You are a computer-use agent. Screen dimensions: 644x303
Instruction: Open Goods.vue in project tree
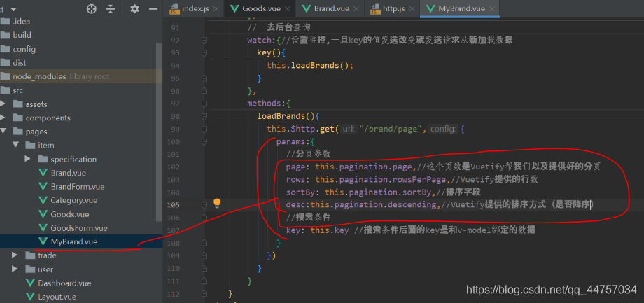coord(70,214)
